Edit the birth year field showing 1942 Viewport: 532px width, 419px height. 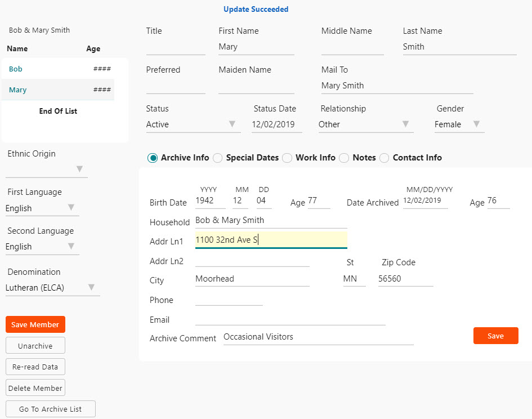point(211,200)
